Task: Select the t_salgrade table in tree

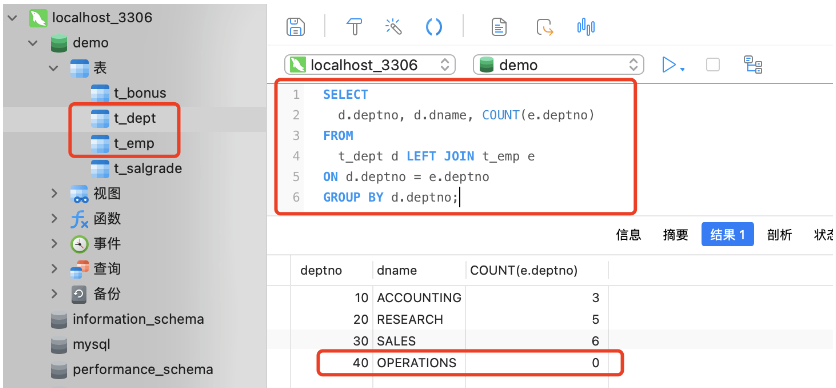Action: coord(136,168)
